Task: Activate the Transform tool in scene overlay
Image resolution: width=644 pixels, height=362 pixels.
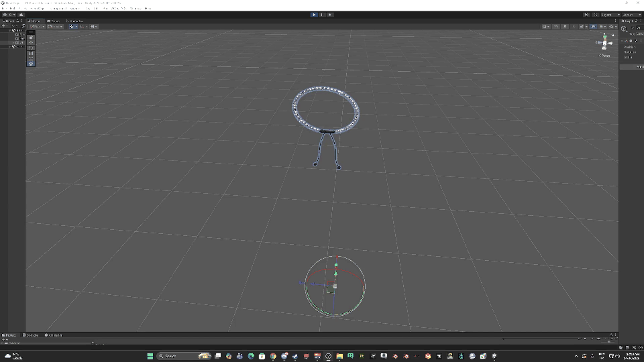Action: (x=31, y=64)
